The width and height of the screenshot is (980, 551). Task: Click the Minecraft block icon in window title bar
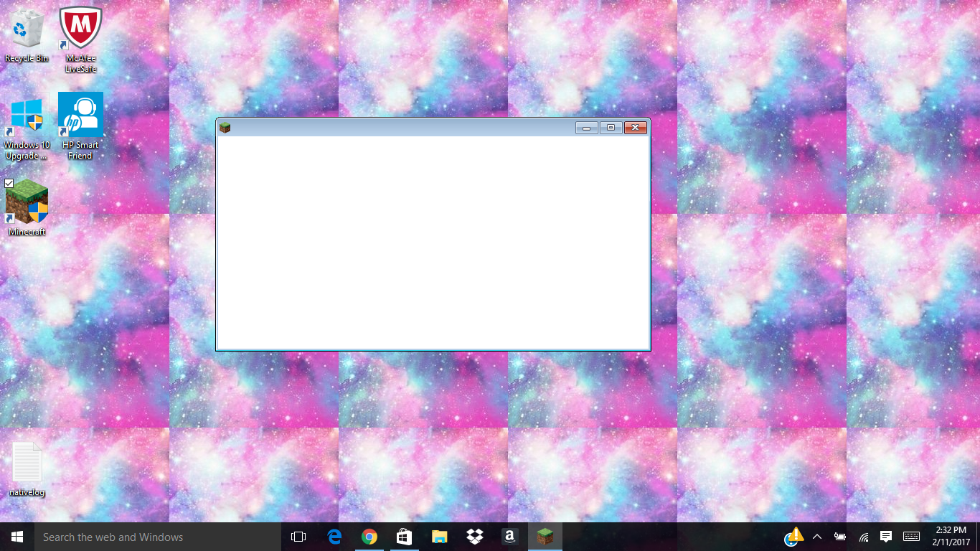225,128
